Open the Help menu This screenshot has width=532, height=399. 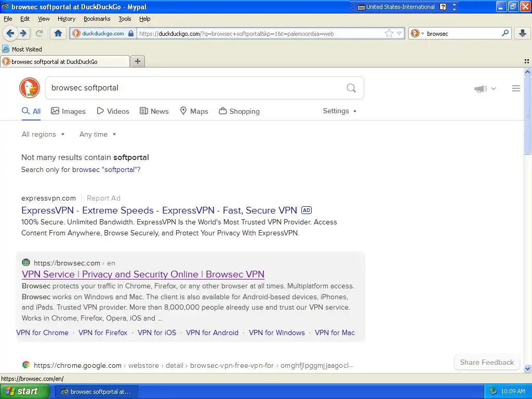[x=144, y=19]
